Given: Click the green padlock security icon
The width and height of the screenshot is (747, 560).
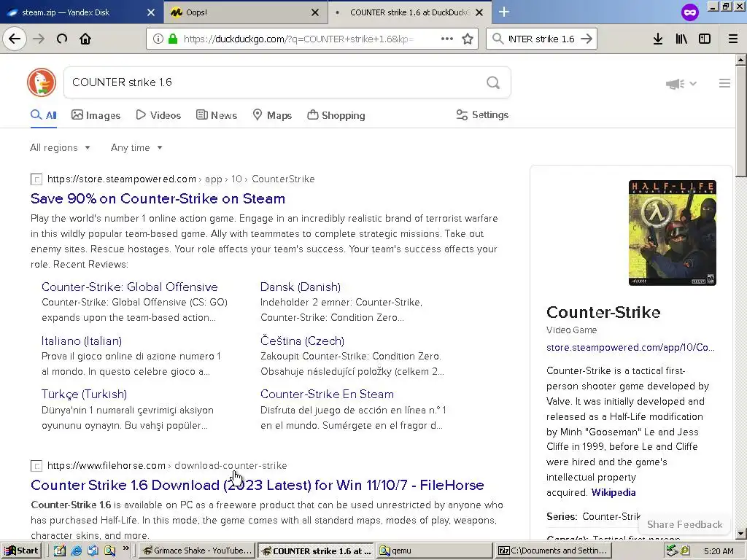Looking at the screenshot, I should 173,39.
